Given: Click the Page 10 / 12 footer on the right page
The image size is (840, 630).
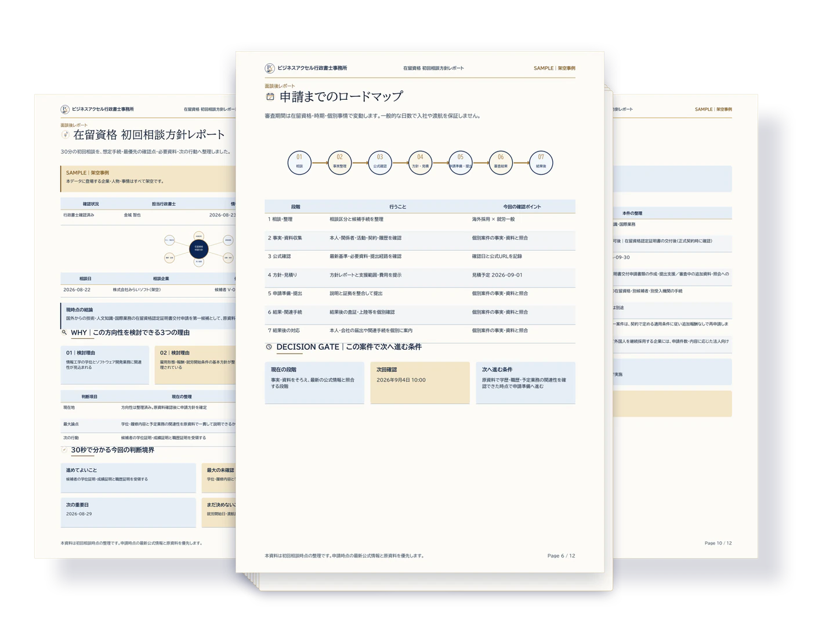Looking at the screenshot, I should click(x=718, y=544).
